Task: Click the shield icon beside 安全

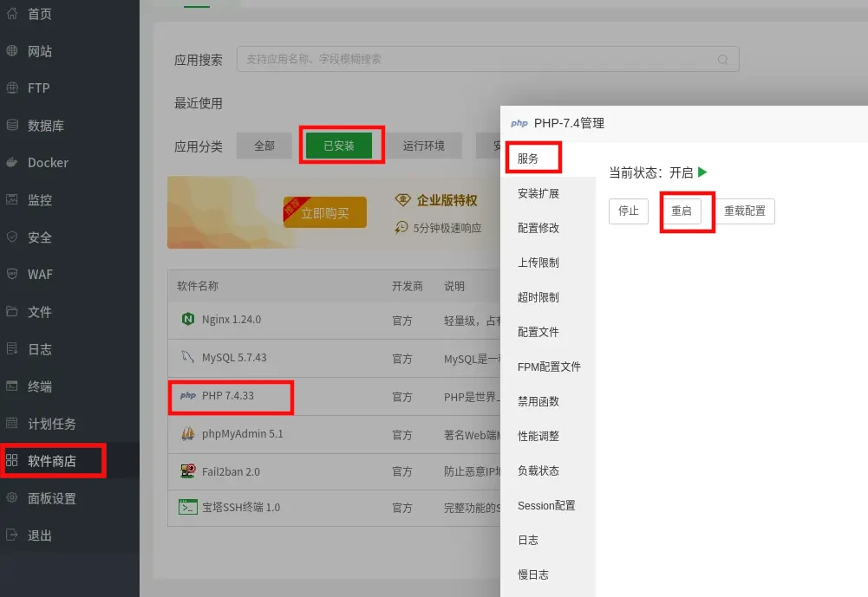Action: click(11, 237)
